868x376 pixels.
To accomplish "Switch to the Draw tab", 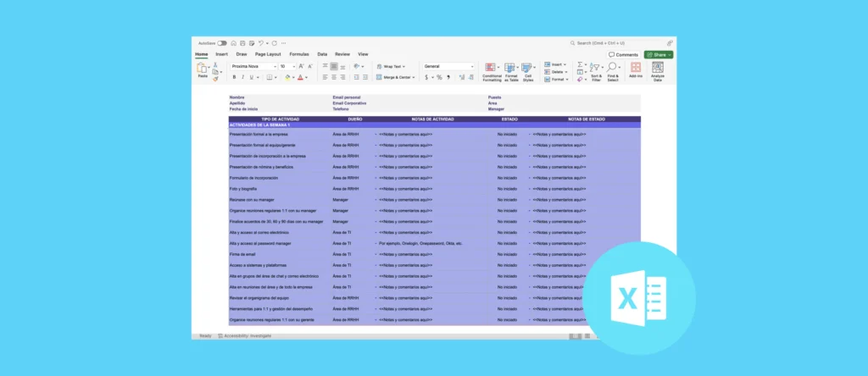I will (x=242, y=54).
